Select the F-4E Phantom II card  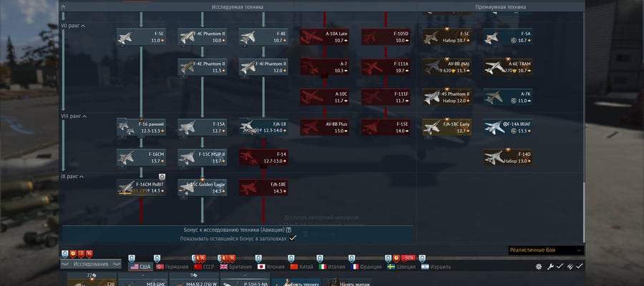click(203, 67)
